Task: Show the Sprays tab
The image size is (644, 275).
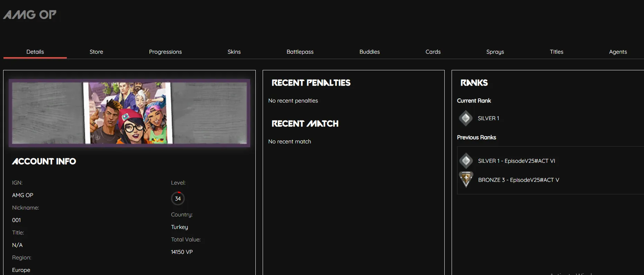Action: point(495,52)
